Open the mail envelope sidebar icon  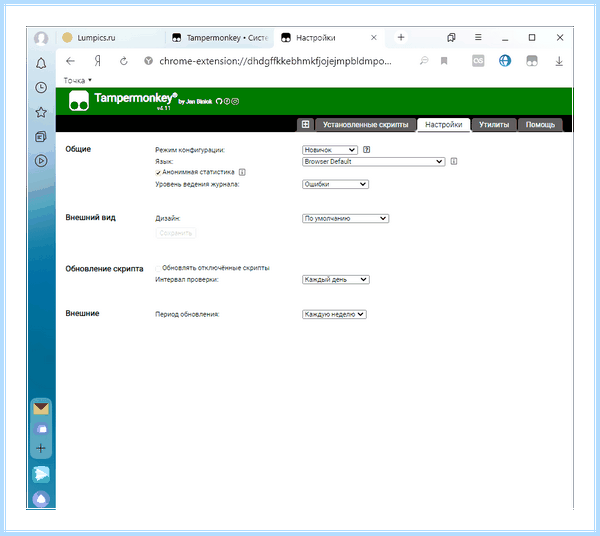pyautogui.click(x=41, y=409)
